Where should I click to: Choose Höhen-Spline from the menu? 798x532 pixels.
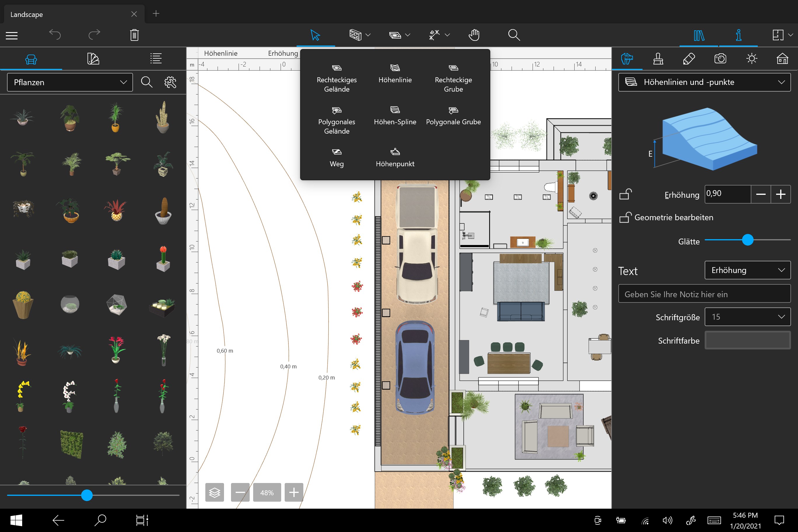pyautogui.click(x=395, y=116)
